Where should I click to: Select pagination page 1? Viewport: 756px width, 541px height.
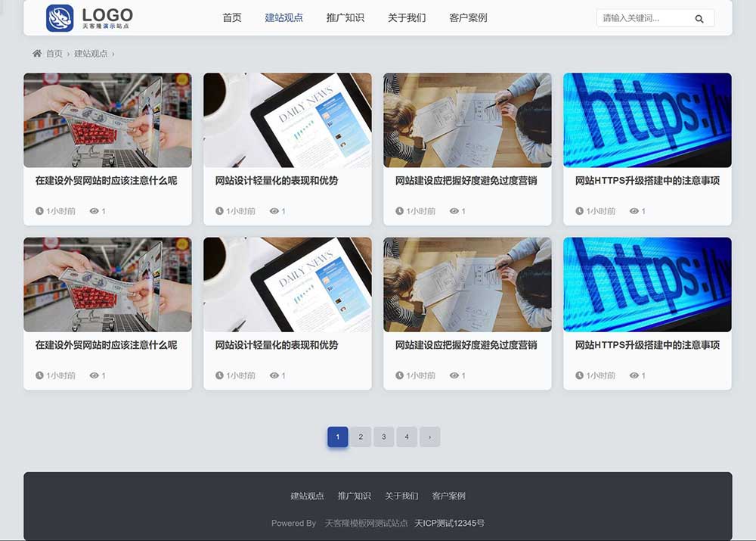click(337, 437)
